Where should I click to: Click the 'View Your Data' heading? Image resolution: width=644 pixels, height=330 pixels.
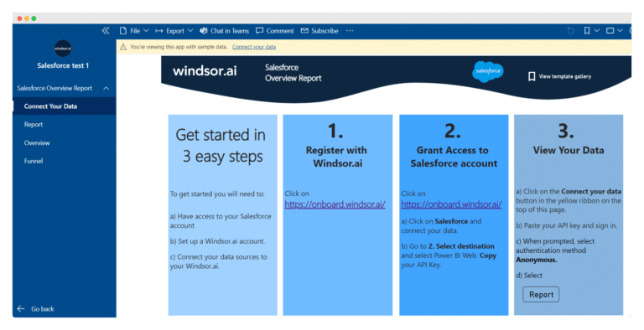[569, 150]
